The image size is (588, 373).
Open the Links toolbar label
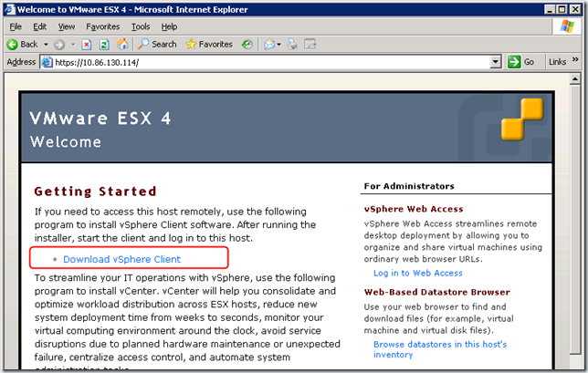[x=557, y=62]
